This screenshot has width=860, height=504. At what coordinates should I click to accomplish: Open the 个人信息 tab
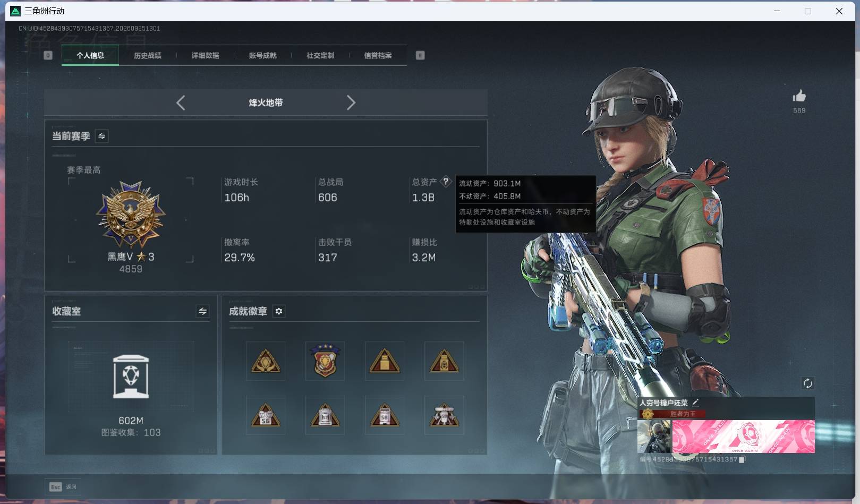(x=90, y=55)
